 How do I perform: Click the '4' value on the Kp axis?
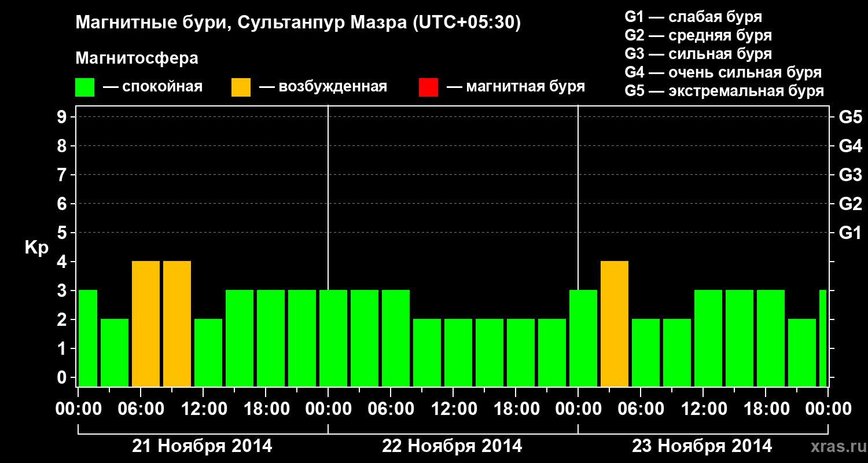tap(62, 262)
